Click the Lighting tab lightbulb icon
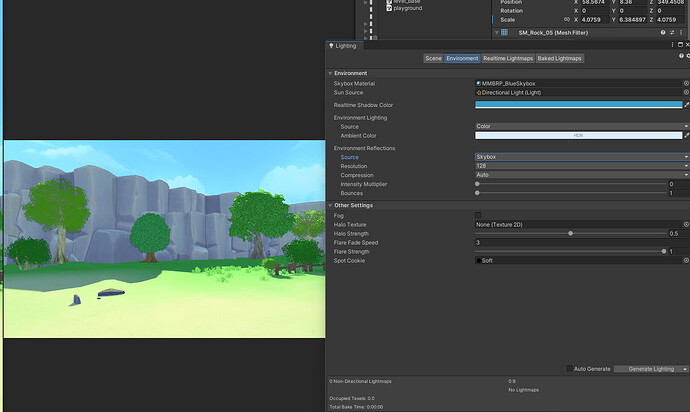 (331, 46)
